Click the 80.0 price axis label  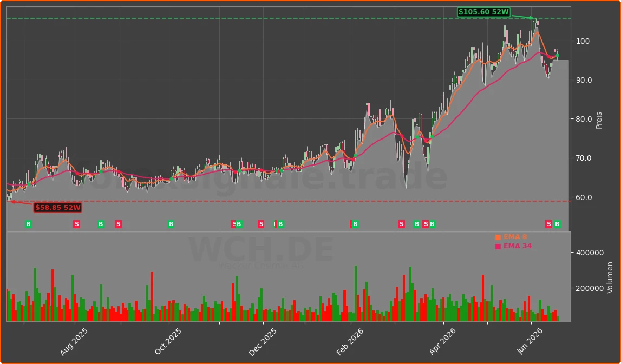click(584, 119)
